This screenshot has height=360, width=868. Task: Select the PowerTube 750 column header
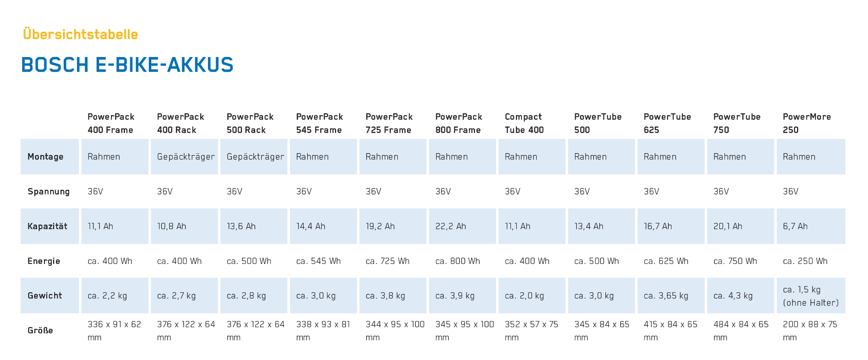(x=737, y=123)
